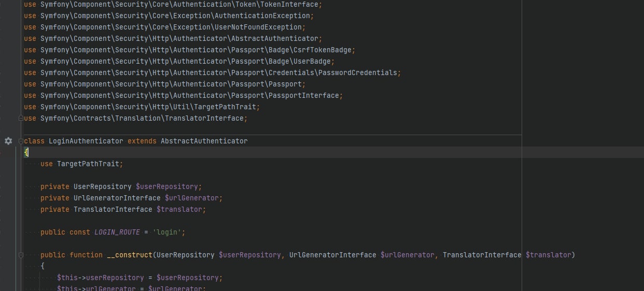
Task: Collapse the __construct function fold marker
Action: click(x=21, y=255)
